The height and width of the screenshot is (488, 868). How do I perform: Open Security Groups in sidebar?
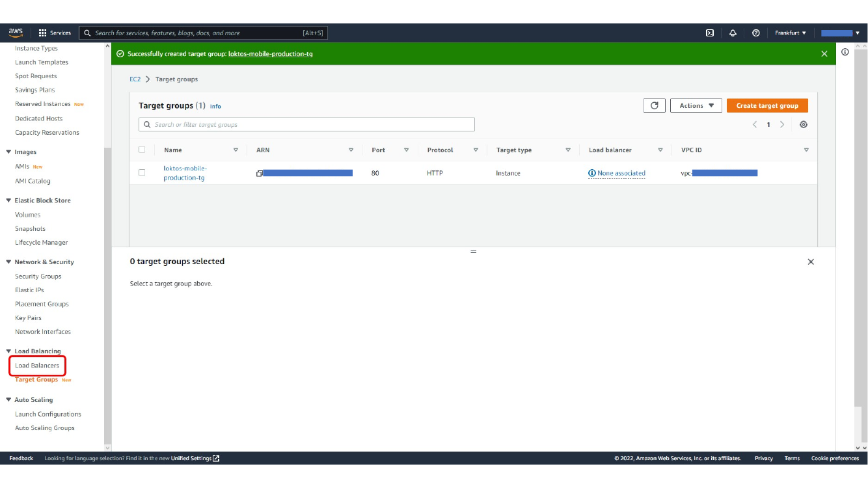coord(38,277)
